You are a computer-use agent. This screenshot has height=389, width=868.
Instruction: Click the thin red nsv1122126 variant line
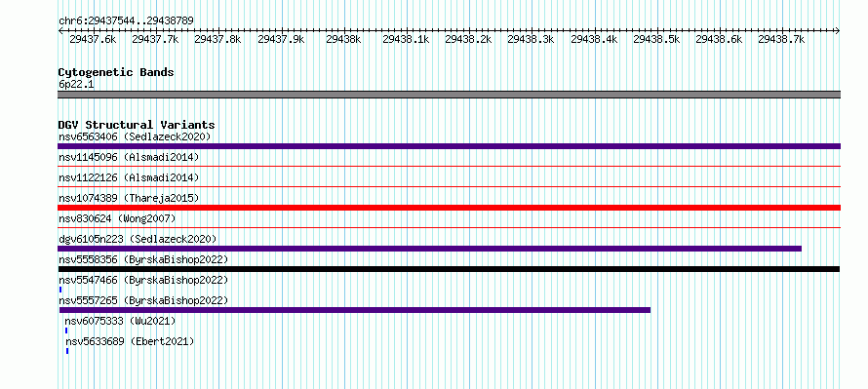(449, 186)
